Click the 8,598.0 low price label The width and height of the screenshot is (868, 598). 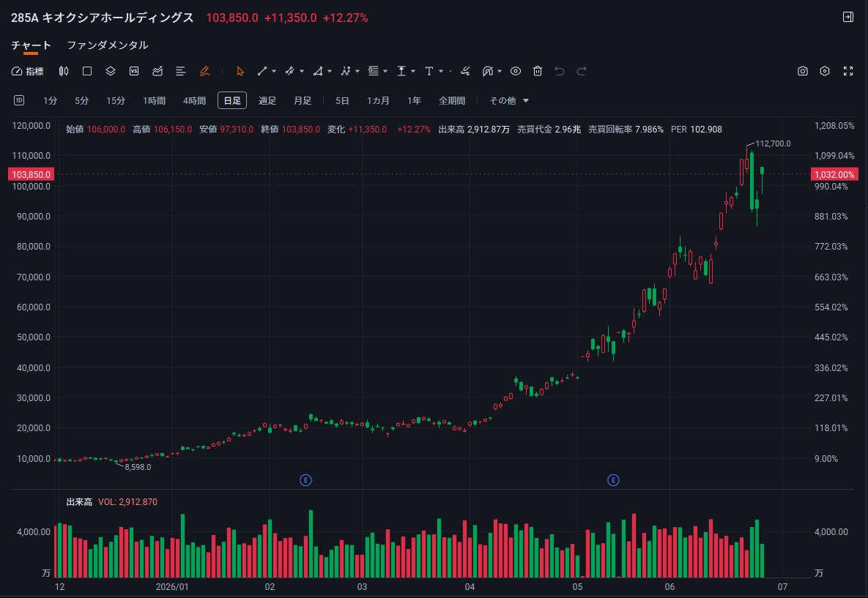[138, 467]
